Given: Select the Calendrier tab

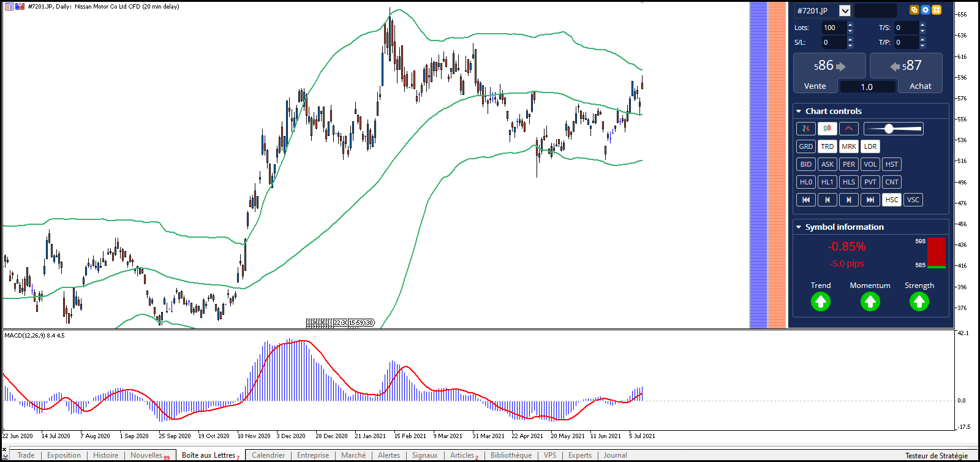Looking at the screenshot, I should pyautogui.click(x=268, y=455).
